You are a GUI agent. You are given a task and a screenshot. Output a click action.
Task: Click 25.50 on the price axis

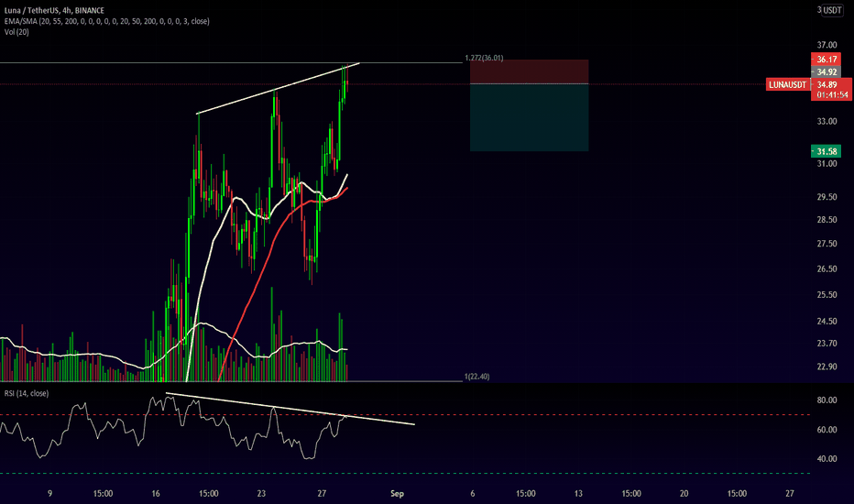(827, 295)
